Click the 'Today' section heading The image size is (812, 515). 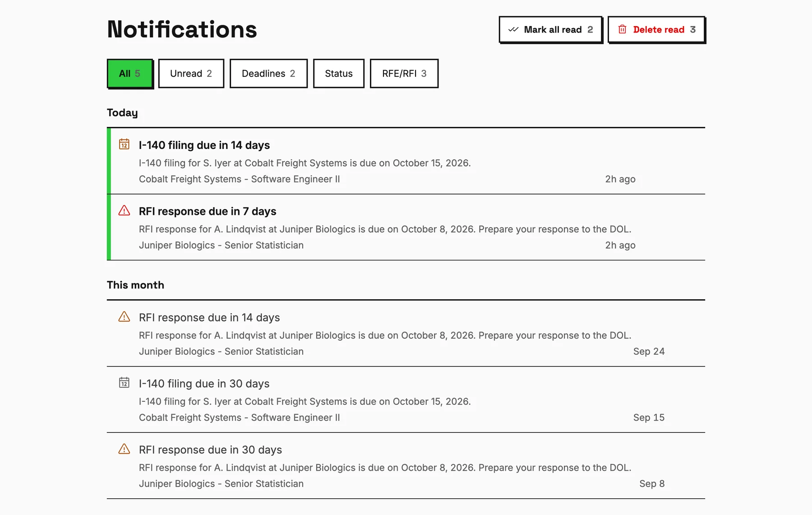coord(122,113)
